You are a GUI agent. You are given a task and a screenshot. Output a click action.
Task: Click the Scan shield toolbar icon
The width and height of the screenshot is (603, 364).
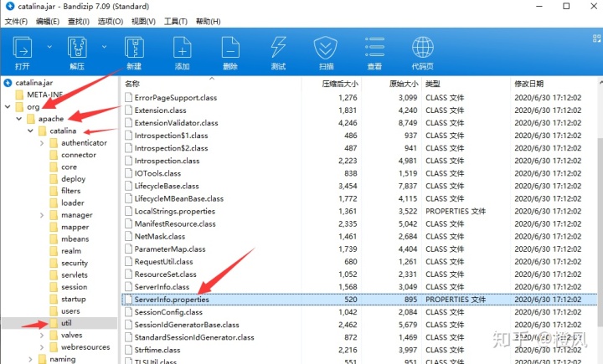325,47
